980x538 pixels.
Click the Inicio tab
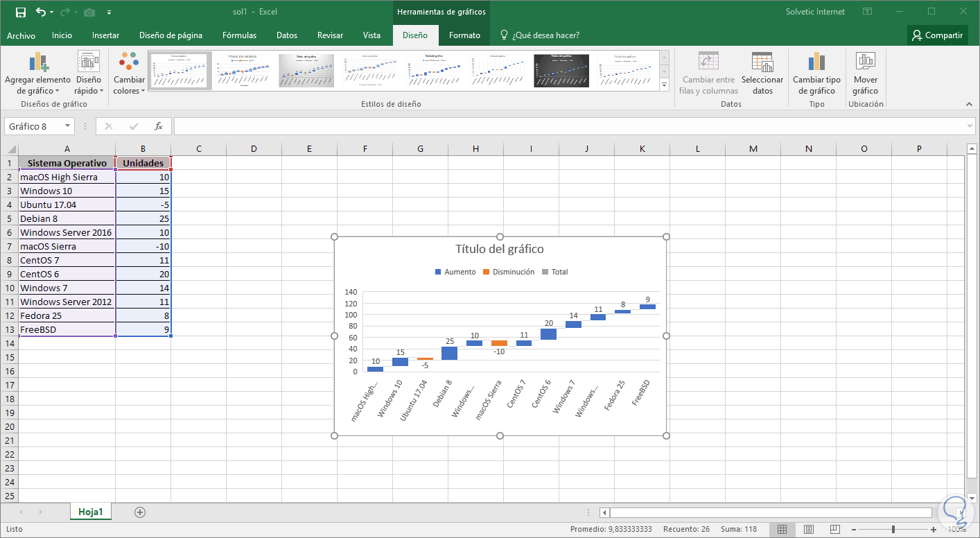coord(62,35)
